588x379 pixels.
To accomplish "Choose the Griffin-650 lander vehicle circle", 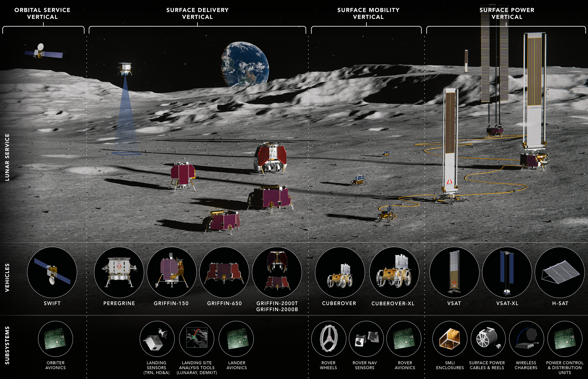I will [x=224, y=272].
